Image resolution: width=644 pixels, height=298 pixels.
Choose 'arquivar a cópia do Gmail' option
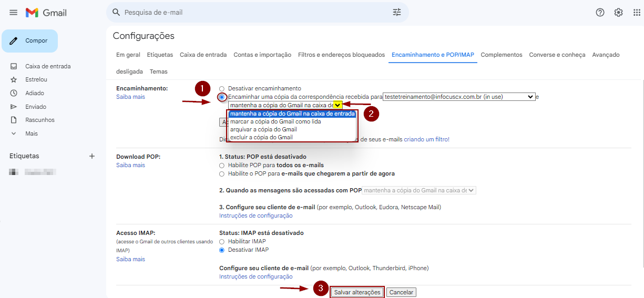pos(263,129)
